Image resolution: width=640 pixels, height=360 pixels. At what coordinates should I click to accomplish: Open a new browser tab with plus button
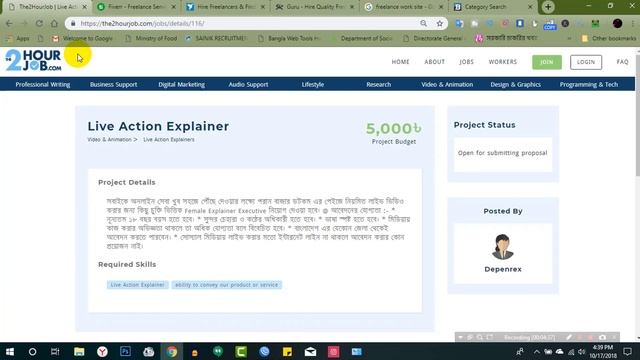click(x=548, y=7)
